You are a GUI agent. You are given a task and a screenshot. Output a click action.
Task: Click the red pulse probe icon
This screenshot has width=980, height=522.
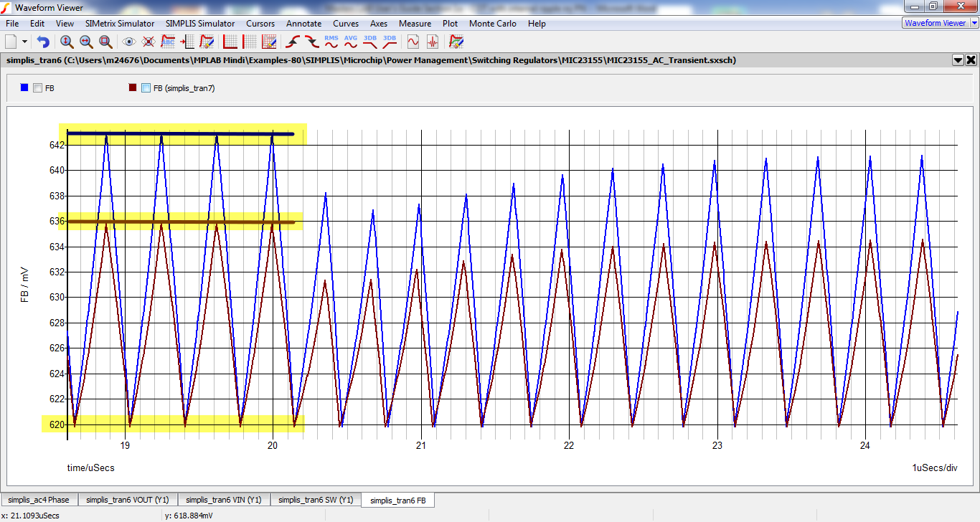[433, 42]
